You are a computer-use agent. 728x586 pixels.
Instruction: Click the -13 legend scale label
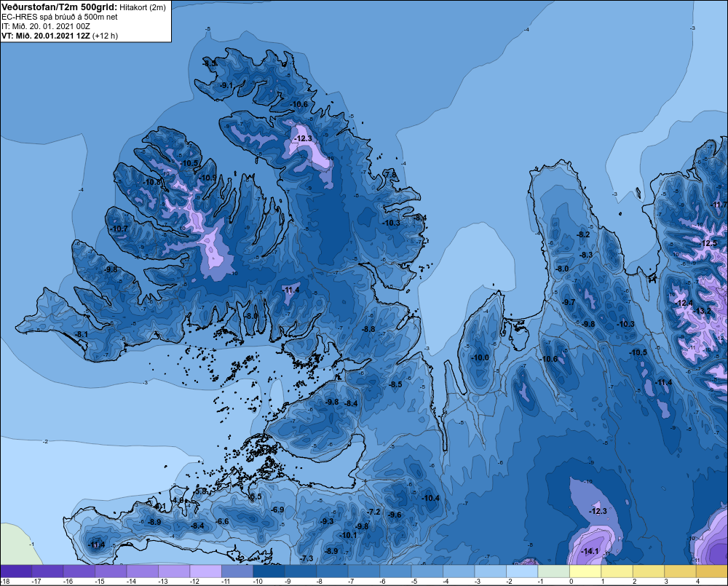point(163,582)
